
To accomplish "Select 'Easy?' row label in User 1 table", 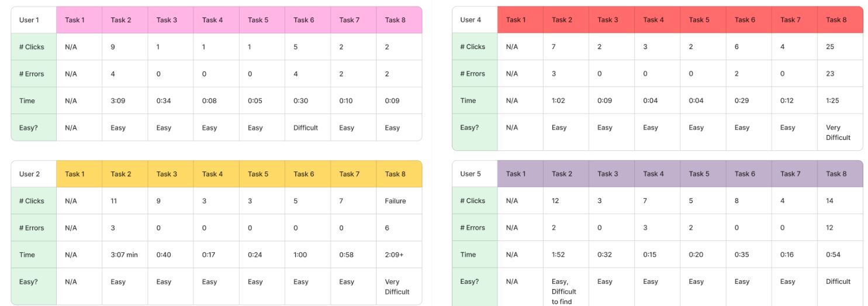I will (28, 128).
